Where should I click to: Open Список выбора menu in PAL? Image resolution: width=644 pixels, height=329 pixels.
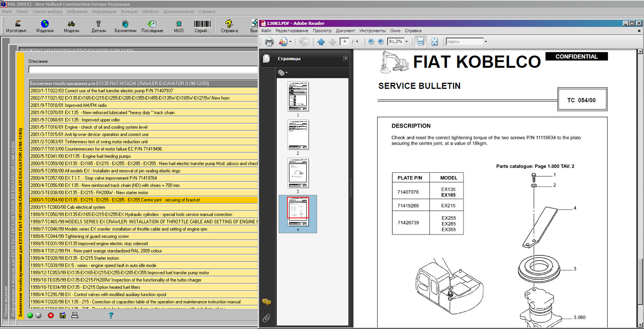[x=47, y=12]
